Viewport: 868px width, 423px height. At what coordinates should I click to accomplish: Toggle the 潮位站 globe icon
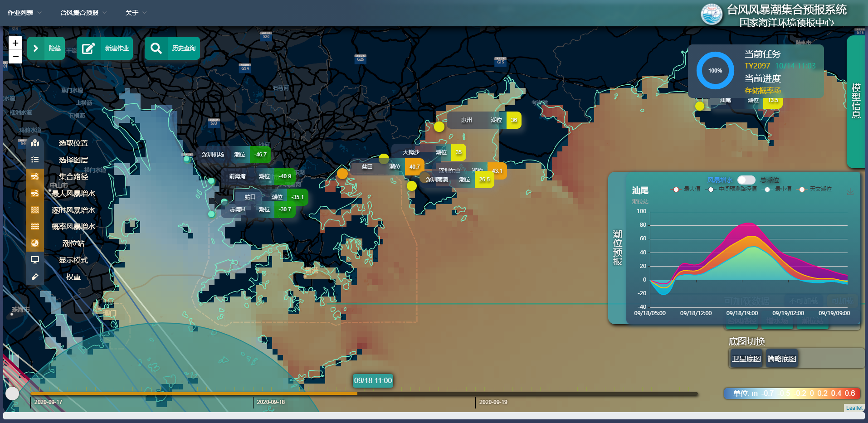click(35, 243)
